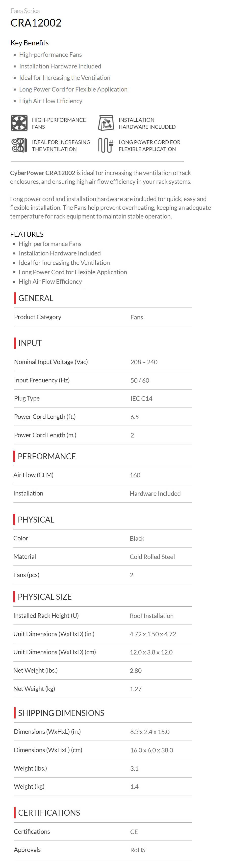Screen dimensions: 229x868
Task: Click the Air Flow (CFM) row label
Action: (x=33, y=475)
